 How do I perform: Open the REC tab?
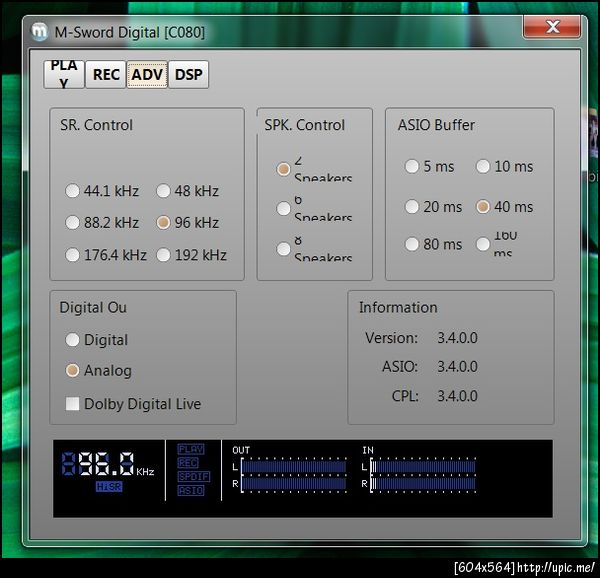pyautogui.click(x=106, y=74)
